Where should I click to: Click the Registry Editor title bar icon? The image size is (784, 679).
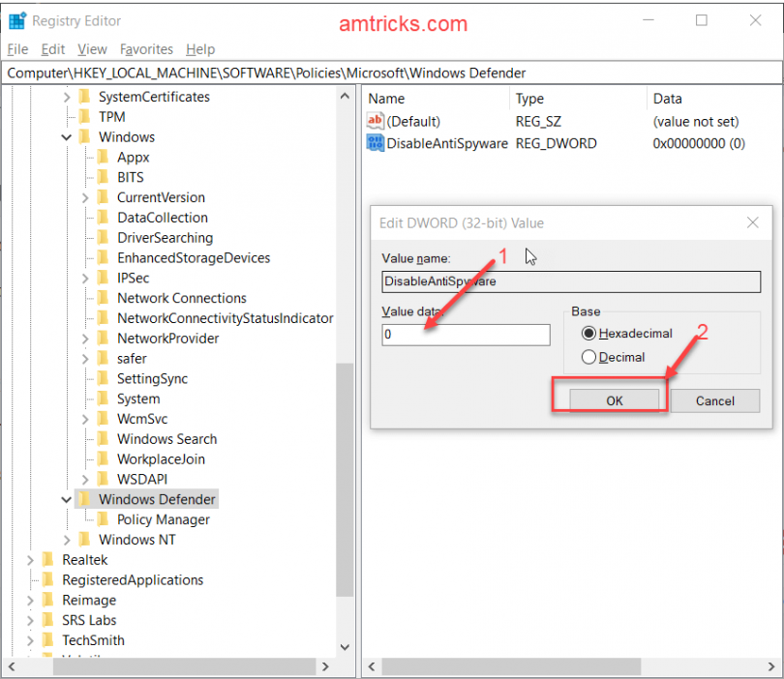click(15, 19)
